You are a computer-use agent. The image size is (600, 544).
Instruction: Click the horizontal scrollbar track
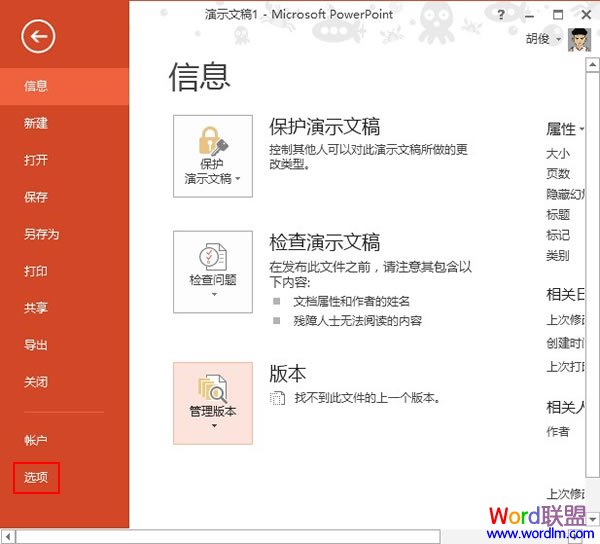pyautogui.click(x=228, y=536)
